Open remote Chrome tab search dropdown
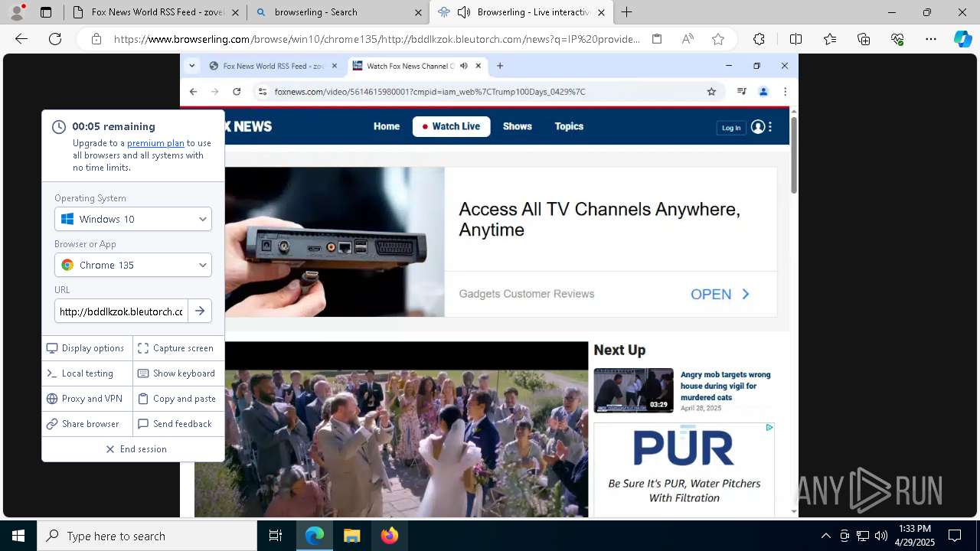Screen dimensions: 980x551 192,66
